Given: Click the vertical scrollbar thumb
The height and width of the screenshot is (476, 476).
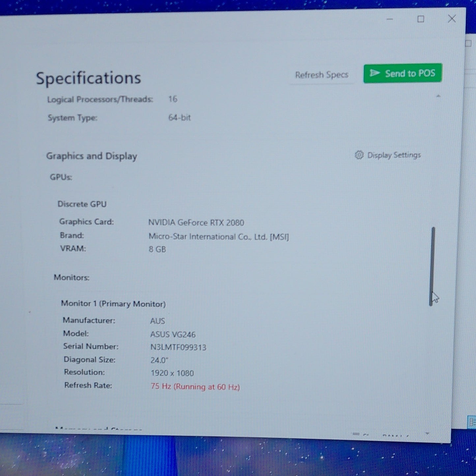Looking at the screenshot, I should tap(432, 266).
